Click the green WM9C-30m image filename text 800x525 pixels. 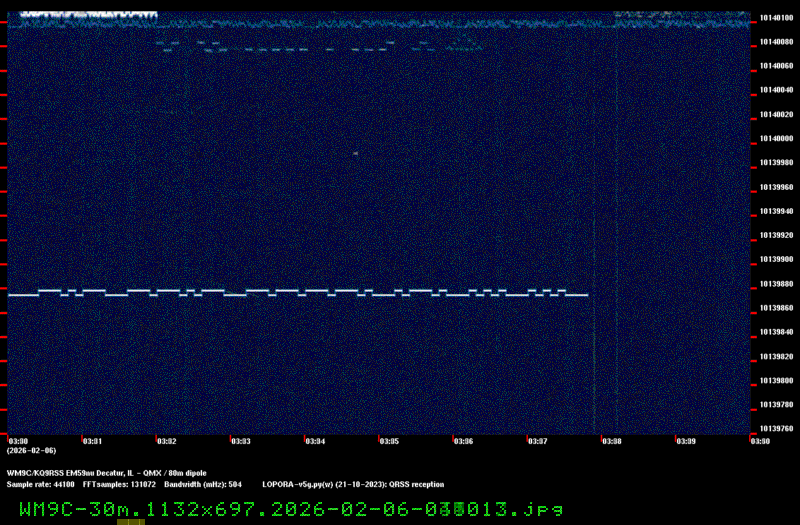[x=291, y=509]
